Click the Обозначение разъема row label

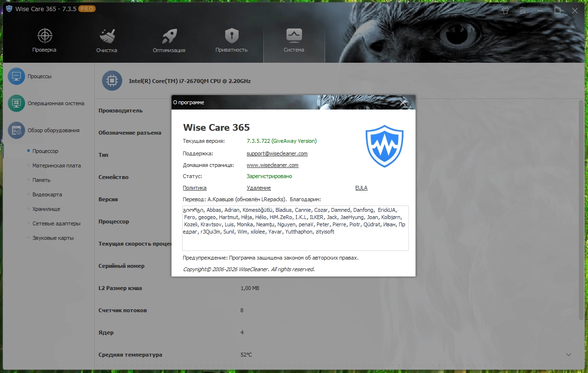[x=130, y=133]
